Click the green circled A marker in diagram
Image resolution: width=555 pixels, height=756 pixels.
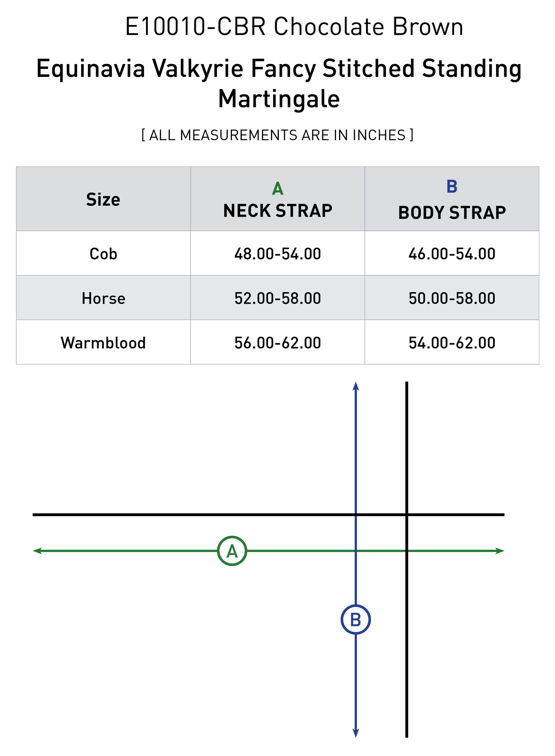[x=232, y=551]
